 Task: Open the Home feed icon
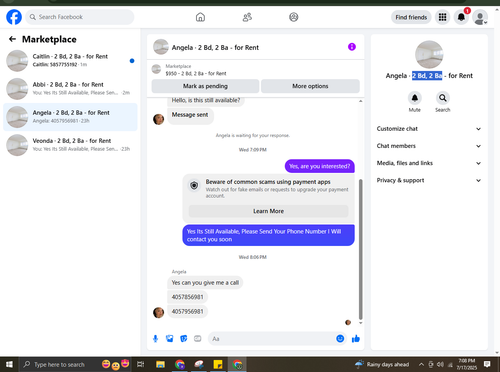coord(200,17)
